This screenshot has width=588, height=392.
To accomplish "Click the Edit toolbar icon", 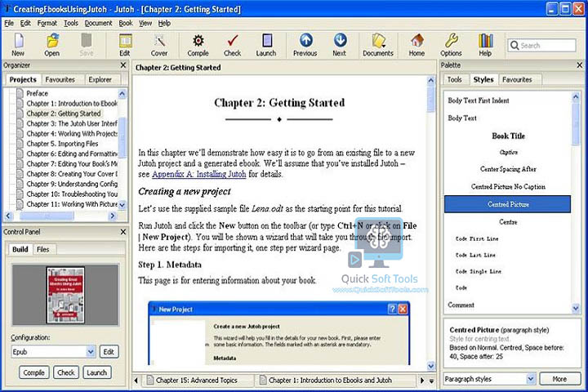I will (125, 45).
